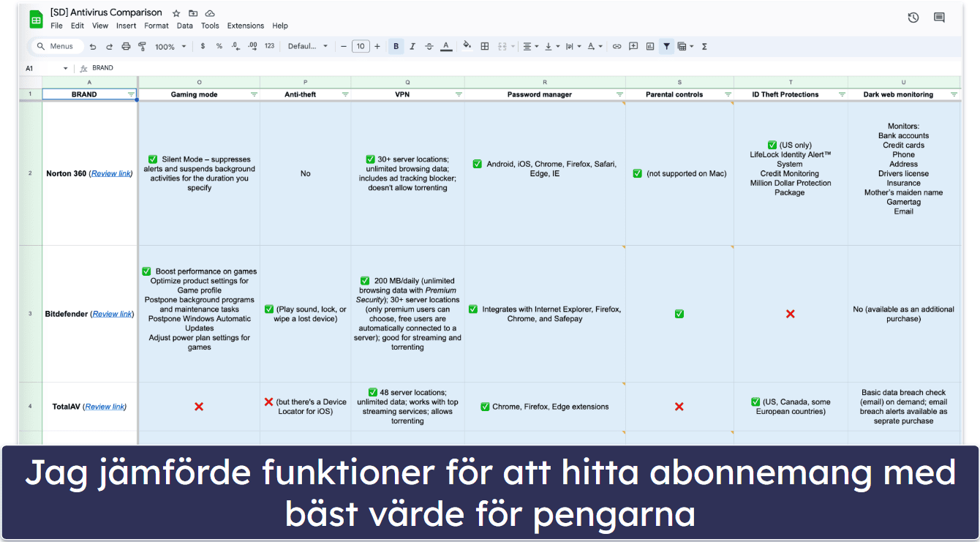This screenshot has width=980, height=542.
Task: Open the 123 number formats menu
Action: click(269, 46)
